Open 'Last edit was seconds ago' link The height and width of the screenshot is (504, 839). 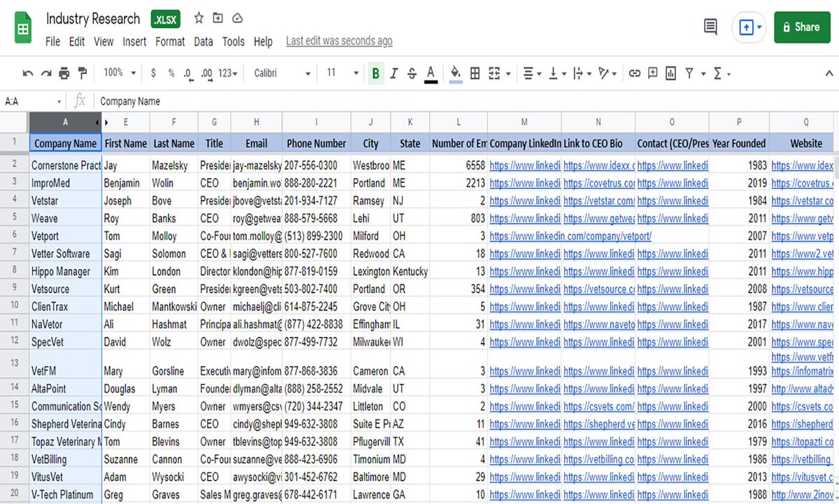pos(339,41)
